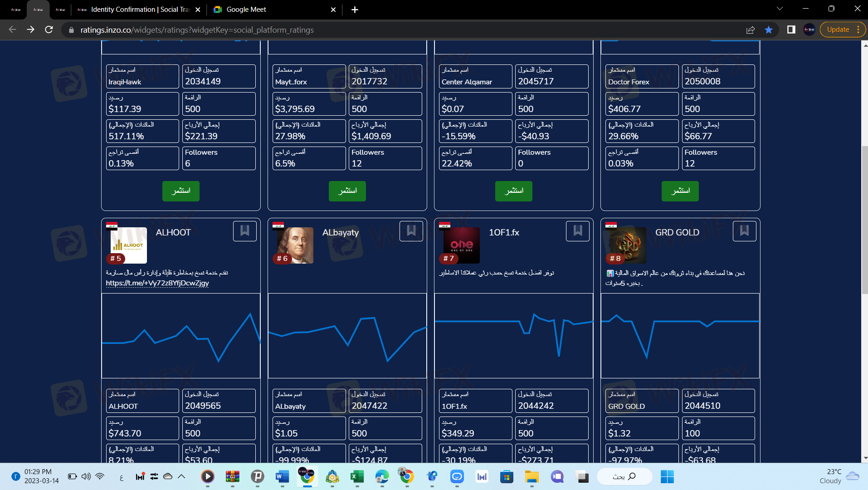868x490 pixels.
Task: Select the Identity Confirmation tab
Action: point(139,10)
